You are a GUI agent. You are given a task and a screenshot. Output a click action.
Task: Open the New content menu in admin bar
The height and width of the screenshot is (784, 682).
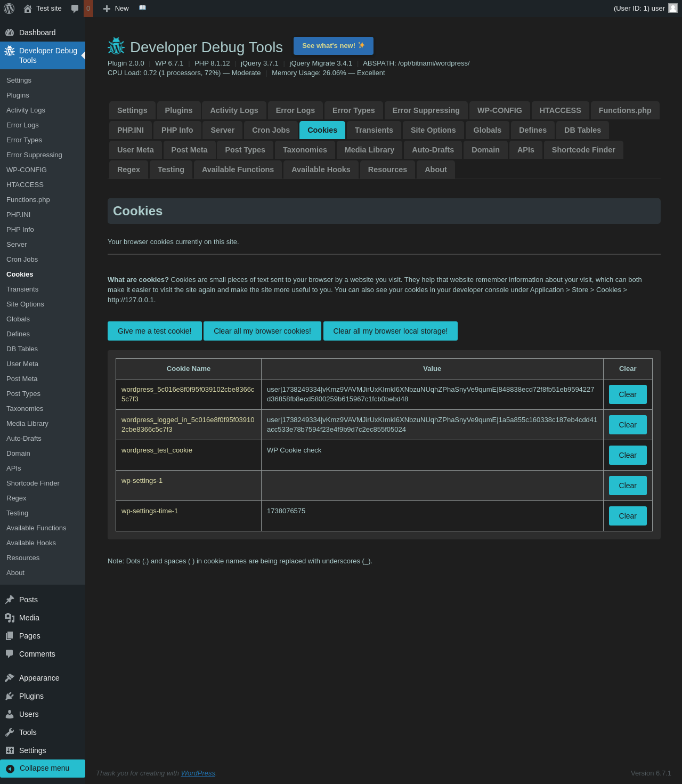pyautogui.click(x=116, y=9)
